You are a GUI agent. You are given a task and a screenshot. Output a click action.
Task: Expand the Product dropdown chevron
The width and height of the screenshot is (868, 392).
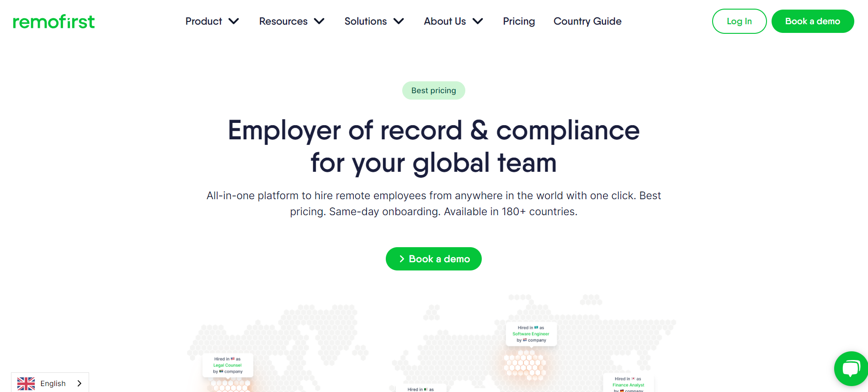pos(234,21)
